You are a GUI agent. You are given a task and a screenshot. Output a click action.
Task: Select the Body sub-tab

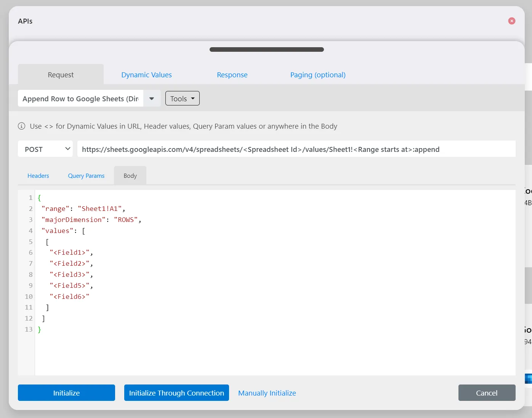pos(130,175)
